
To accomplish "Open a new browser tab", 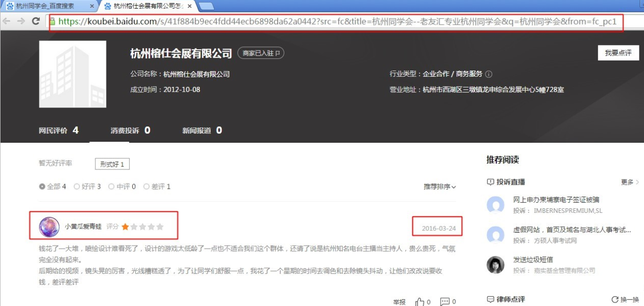I will [x=206, y=6].
